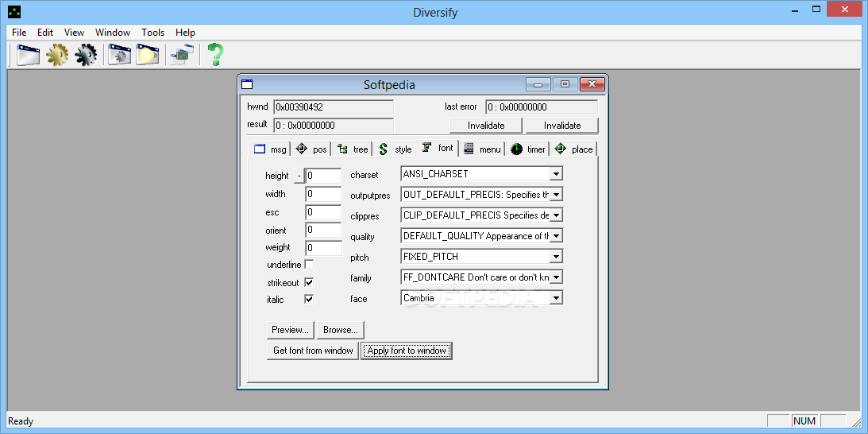The width and height of the screenshot is (868, 434).
Task: Click the gold gear toolbar icon
Action: pos(57,55)
